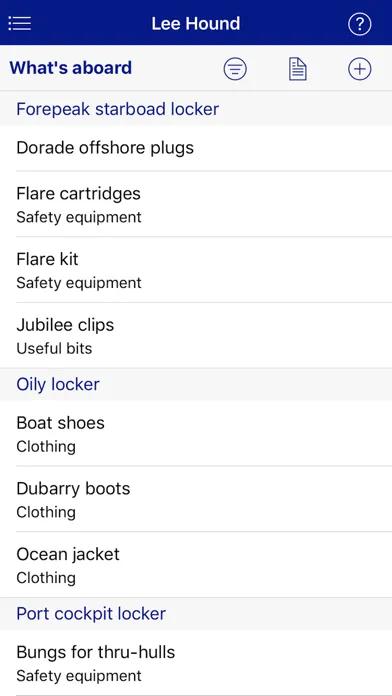Image resolution: width=392 pixels, height=696 pixels.
Task: Open the Flare cartridges item
Action: (x=196, y=204)
